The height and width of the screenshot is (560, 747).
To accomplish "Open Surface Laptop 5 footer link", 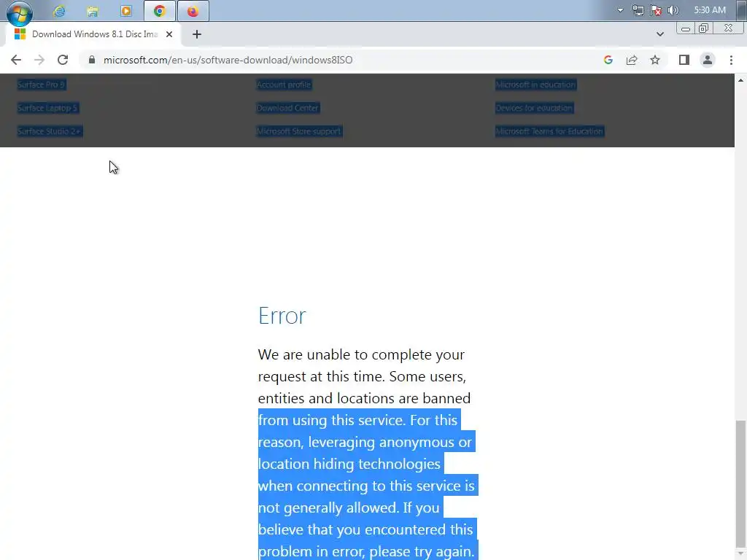I will (47, 108).
